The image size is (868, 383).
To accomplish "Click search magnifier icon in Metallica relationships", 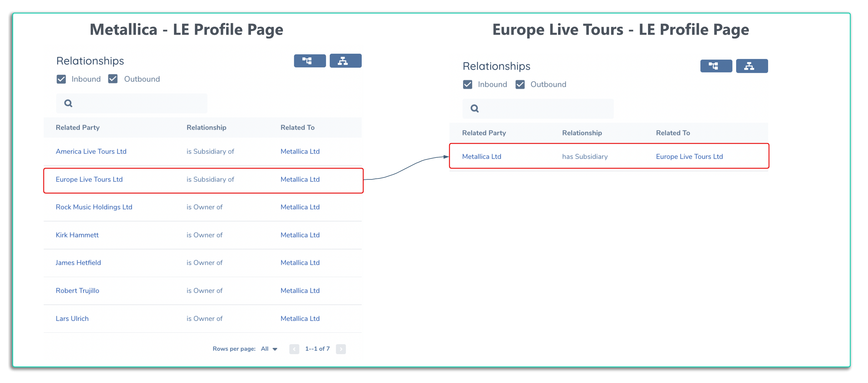I will (68, 103).
